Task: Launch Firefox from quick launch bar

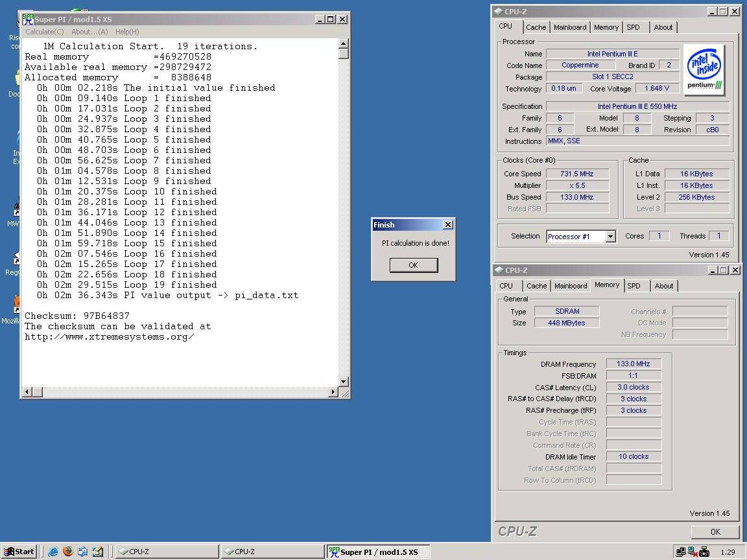Action: tap(67, 552)
